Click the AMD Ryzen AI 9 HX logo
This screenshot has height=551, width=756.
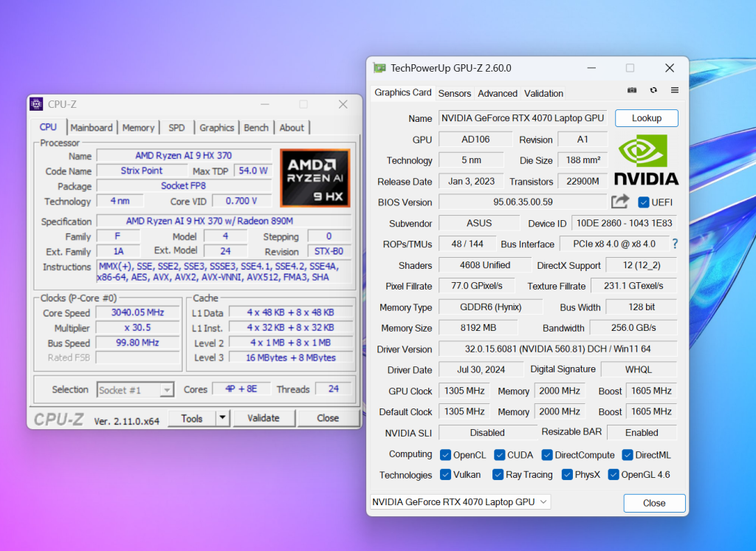pos(315,178)
